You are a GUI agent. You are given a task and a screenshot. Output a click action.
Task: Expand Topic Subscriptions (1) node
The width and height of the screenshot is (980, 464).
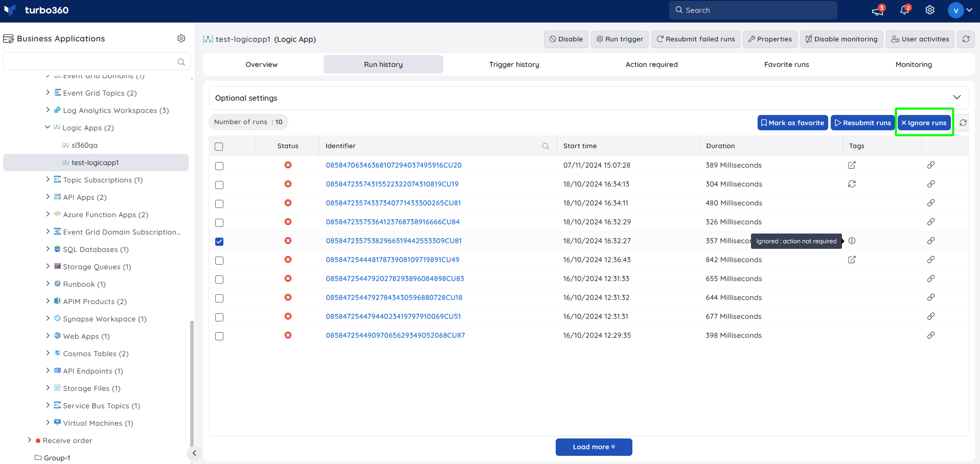(48, 179)
